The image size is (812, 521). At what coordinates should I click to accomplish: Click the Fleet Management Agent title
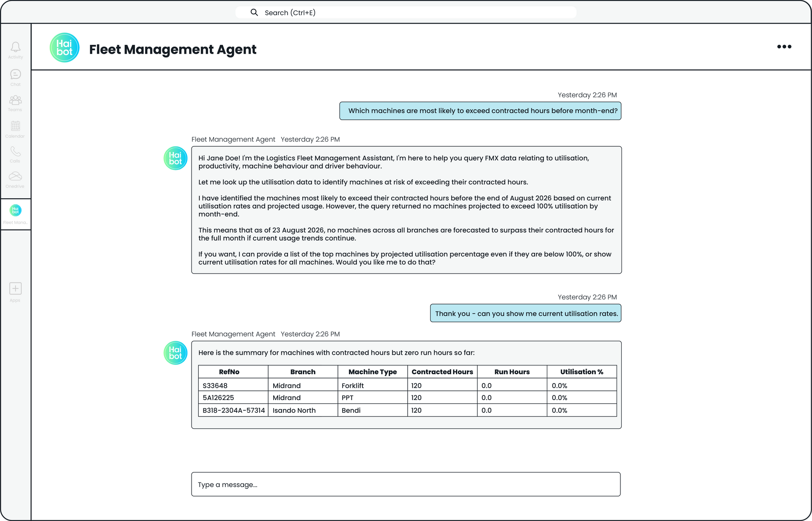tap(173, 49)
